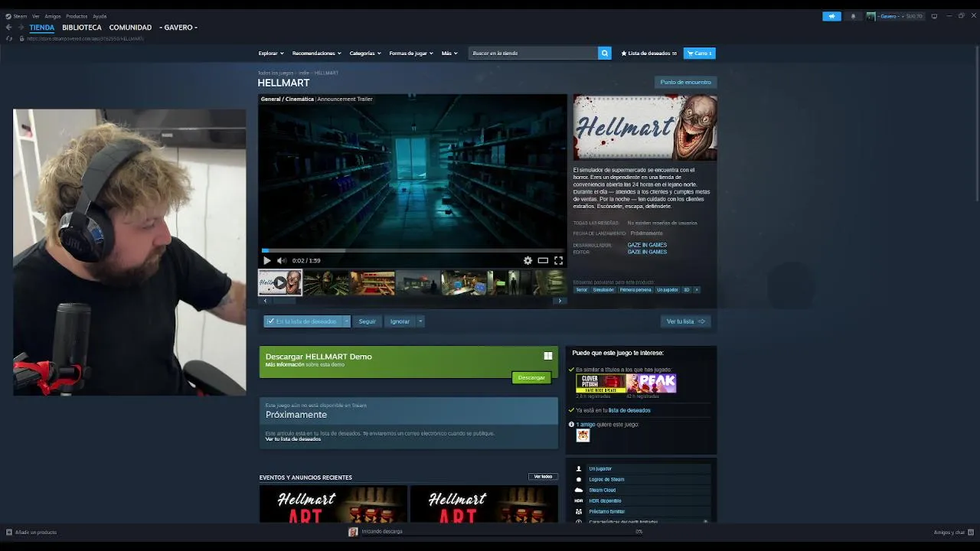Open Lista de deseados link

tap(648, 54)
